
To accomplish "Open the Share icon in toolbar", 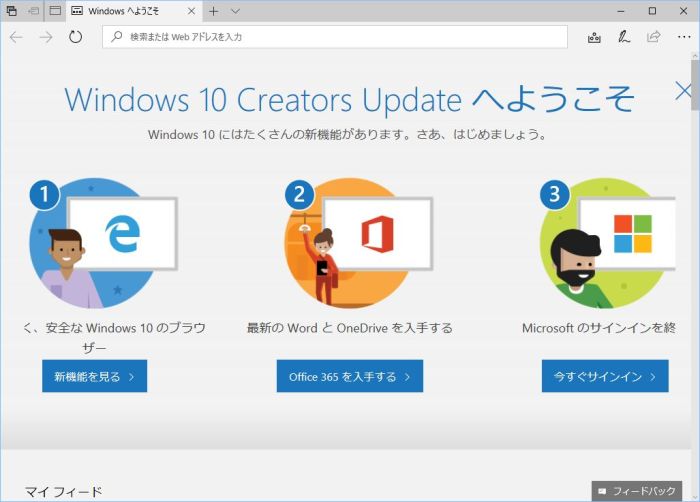I will [654, 37].
